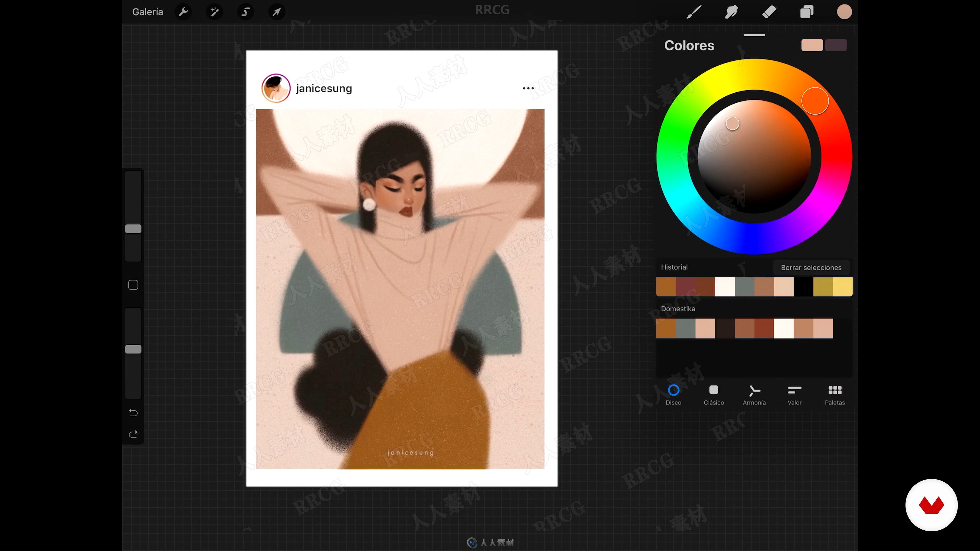Pick grey-green swatch in Historial
980x551 pixels.
coord(744,287)
